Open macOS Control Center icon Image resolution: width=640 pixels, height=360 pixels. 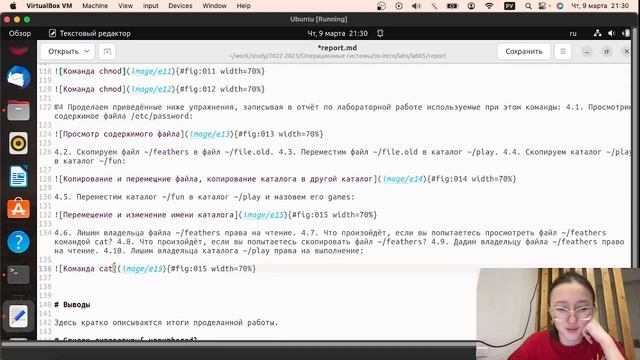[x=543, y=6]
